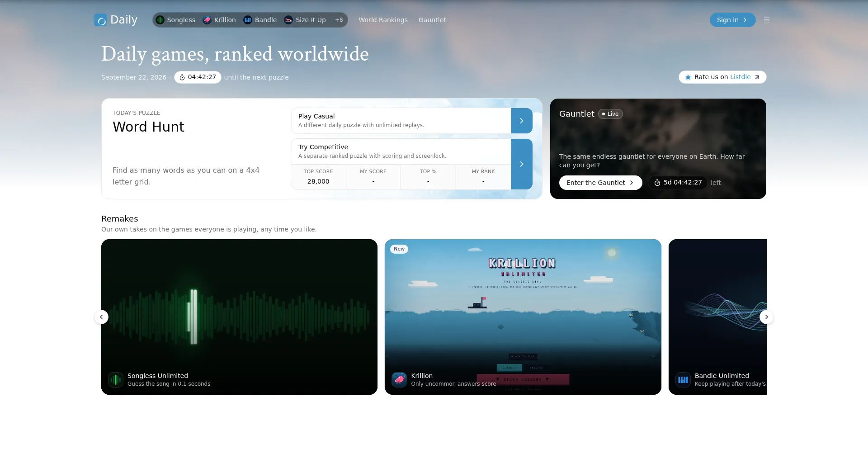Click the blue arrow for Play Casual

point(522,121)
